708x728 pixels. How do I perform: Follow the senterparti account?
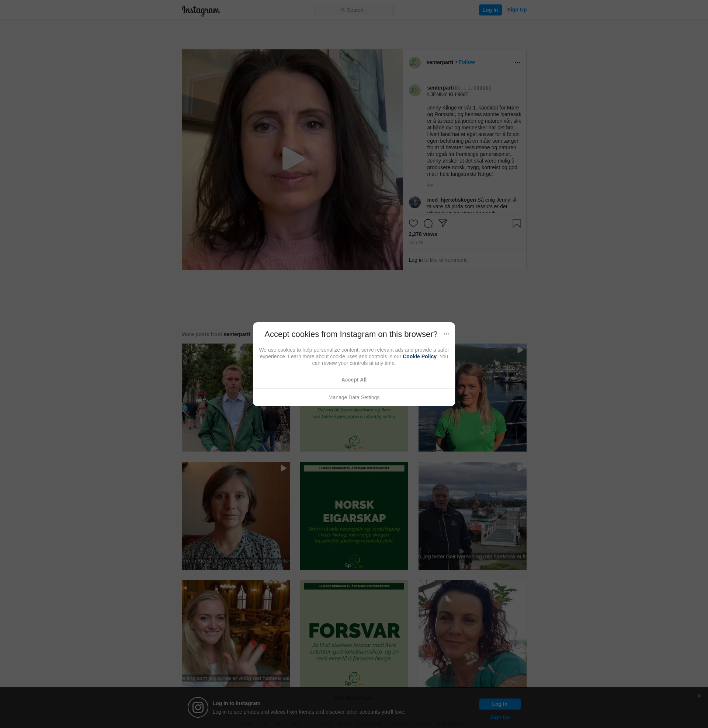466,62
